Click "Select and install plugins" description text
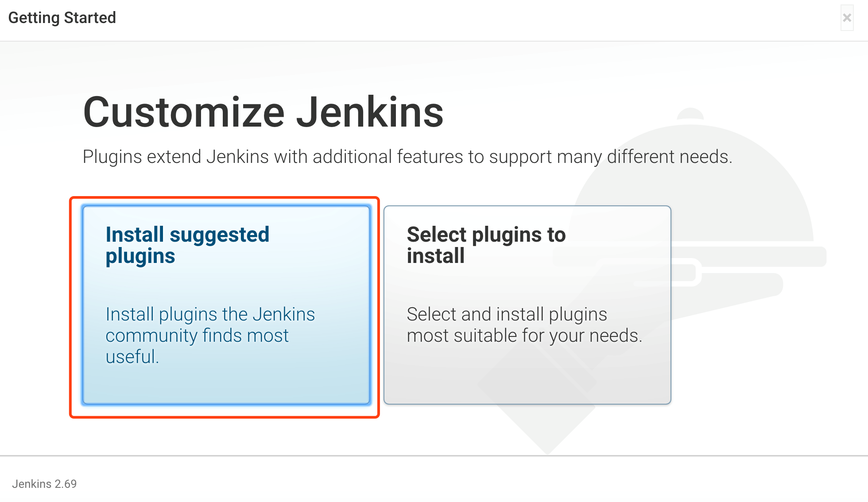This screenshot has width=868, height=502. tap(507, 314)
